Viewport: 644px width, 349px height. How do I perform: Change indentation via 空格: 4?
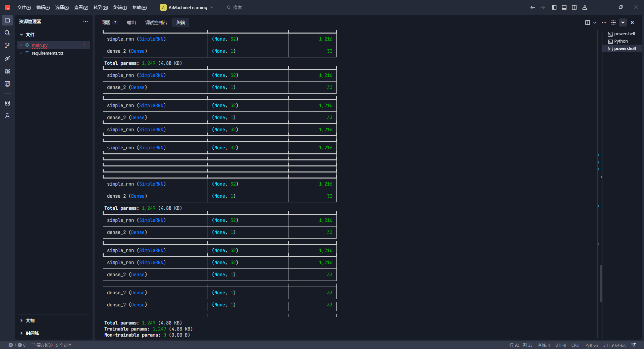tap(544, 345)
